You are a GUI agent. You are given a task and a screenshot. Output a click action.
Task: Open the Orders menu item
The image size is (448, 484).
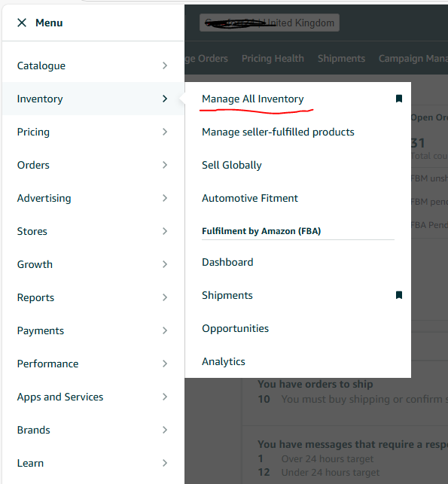tap(93, 165)
